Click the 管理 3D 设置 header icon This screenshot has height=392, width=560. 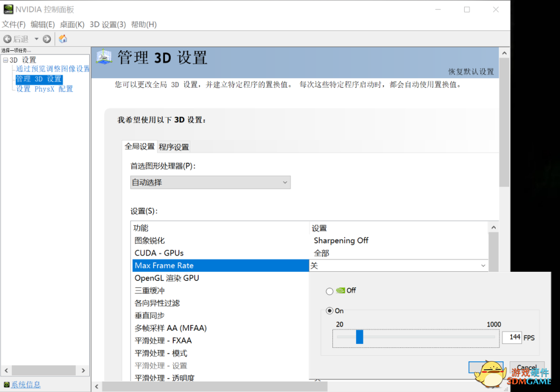point(104,57)
